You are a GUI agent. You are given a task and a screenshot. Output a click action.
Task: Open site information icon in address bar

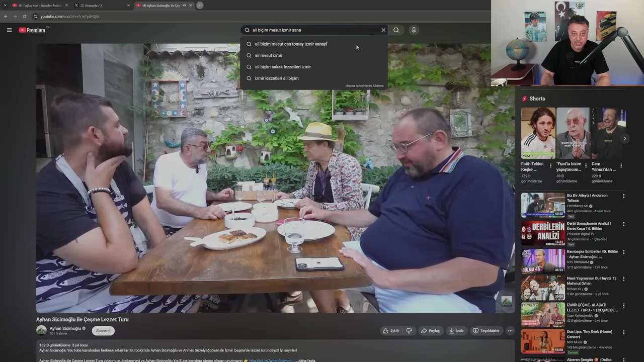35,16
